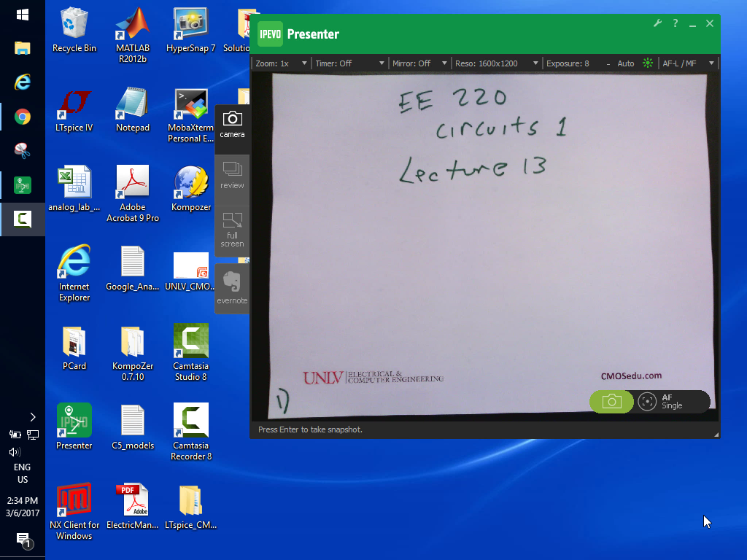This screenshot has width=747, height=560.
Task: Launch MobaXterm Personal Edition shortcut
Action: [190, 114]
